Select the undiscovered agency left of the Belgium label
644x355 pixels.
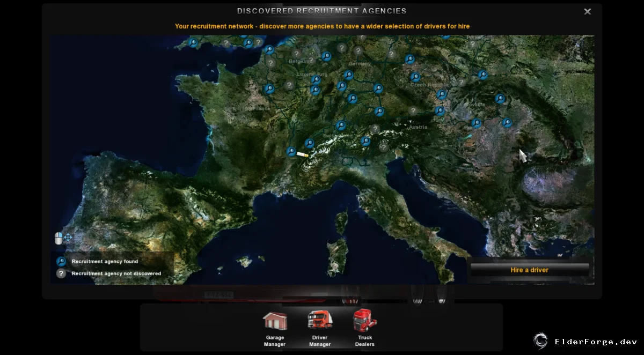(270, 63)
